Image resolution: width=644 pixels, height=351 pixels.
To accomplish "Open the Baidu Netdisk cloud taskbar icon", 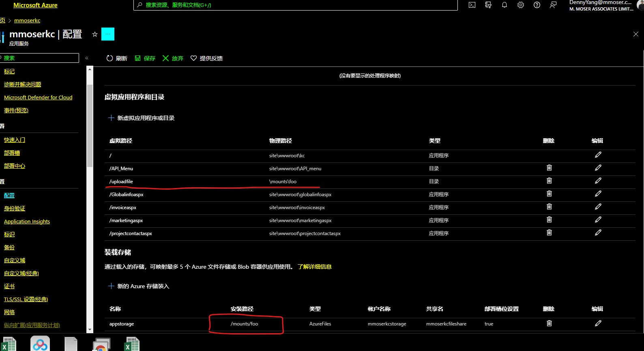I will coord(40,344).
